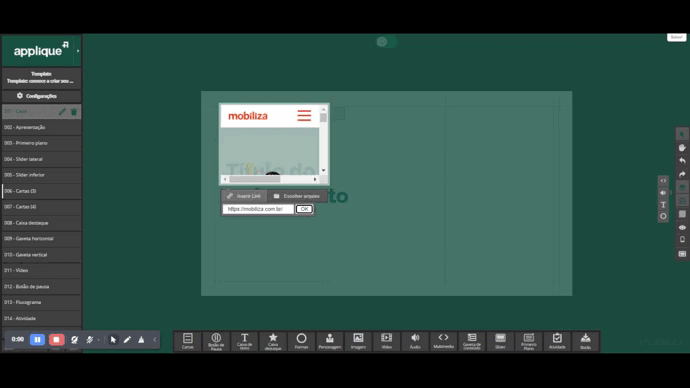Click the Salvar button at top right
The width and height of the screenshot is (690, 388).
point(676,37)
